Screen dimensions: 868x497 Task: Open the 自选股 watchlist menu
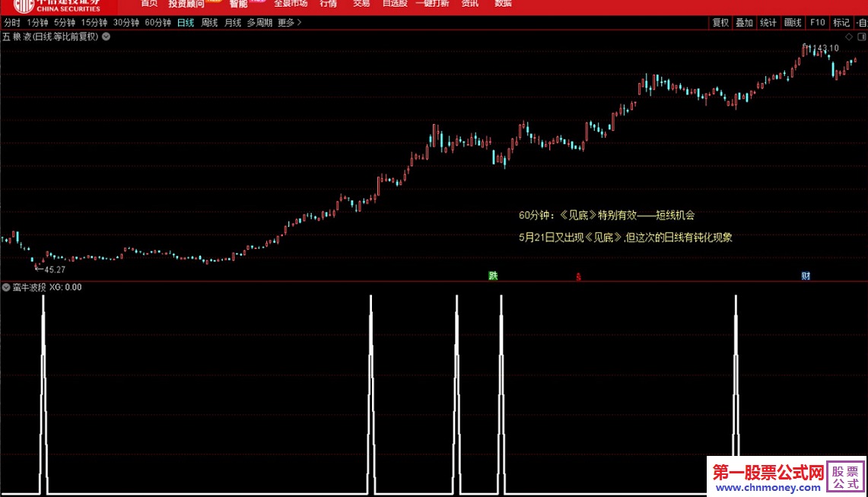pos(396,3)
